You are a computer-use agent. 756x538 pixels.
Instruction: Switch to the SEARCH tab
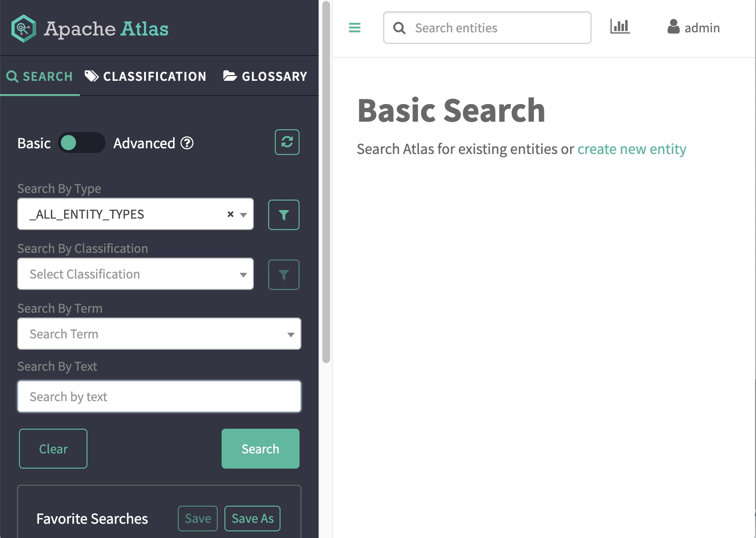point(40,77)
